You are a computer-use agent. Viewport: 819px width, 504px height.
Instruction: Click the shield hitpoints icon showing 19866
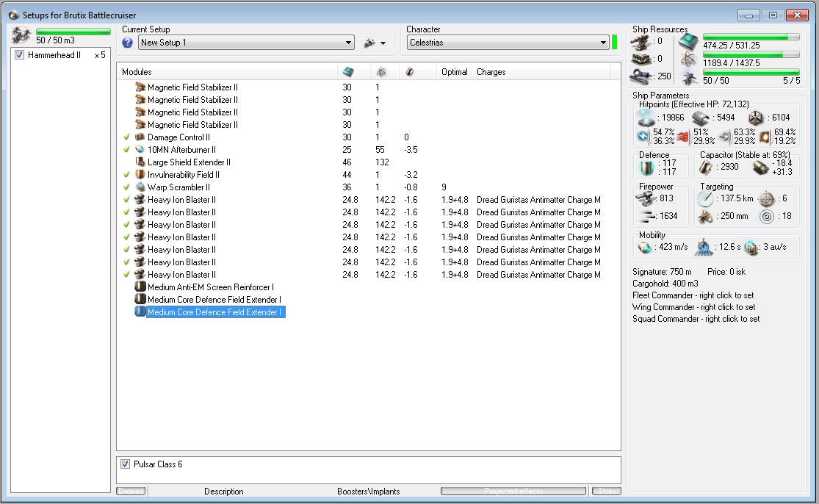coord(646,118)
